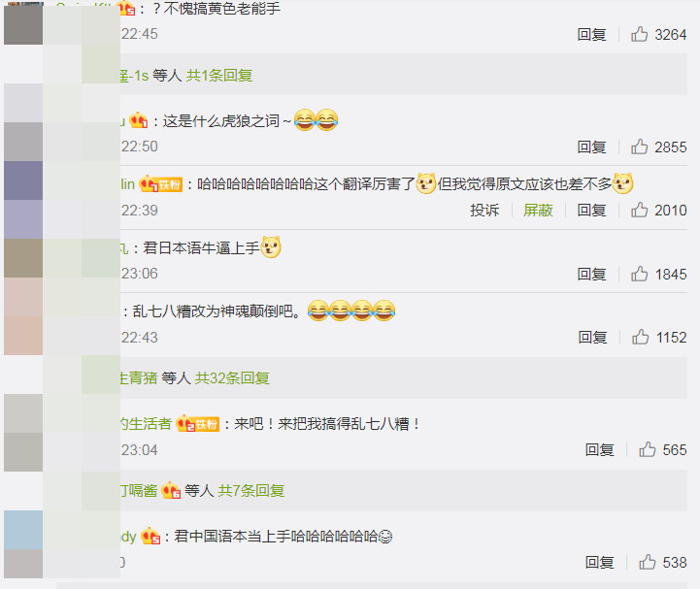
Task: Reply to the 乱七八糟改为神魂颠倒吧 comment
Action: (592, 337)
